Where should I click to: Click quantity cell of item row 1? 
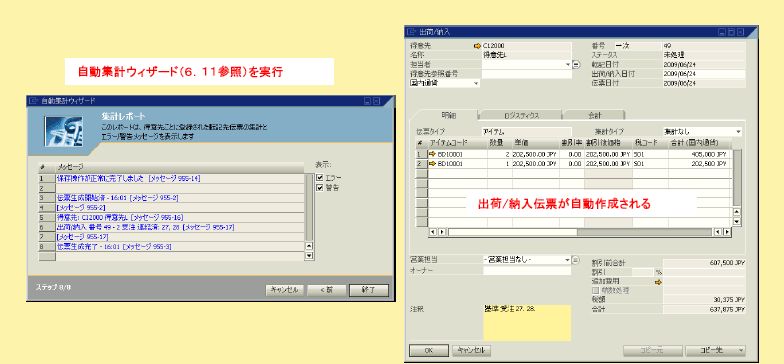coord(500,154)
